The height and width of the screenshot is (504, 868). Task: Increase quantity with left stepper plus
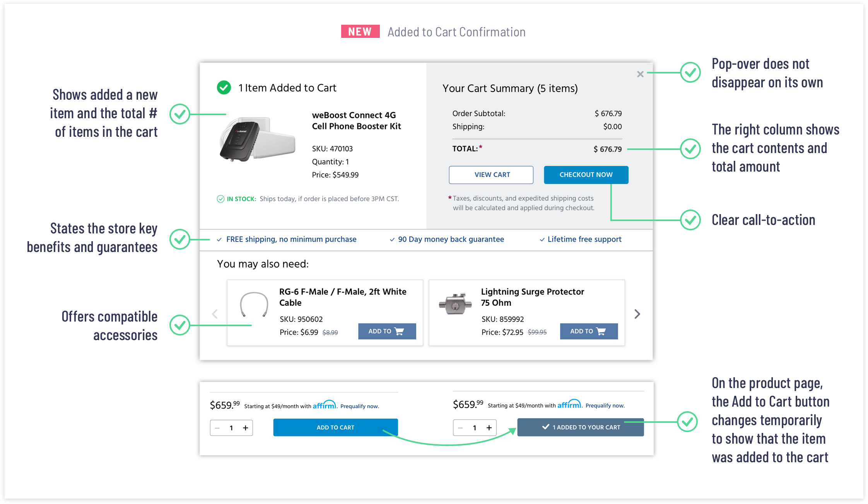coord(245,428)
